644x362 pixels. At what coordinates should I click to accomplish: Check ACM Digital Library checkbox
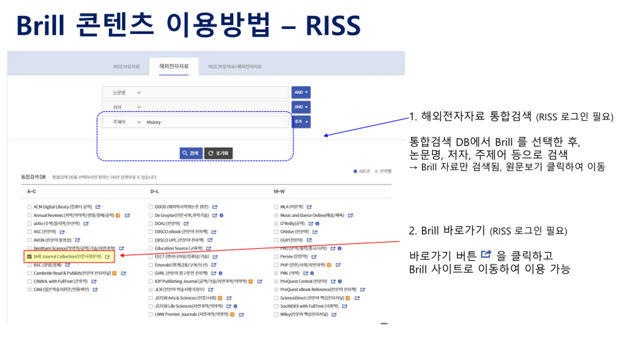[29, 207]
